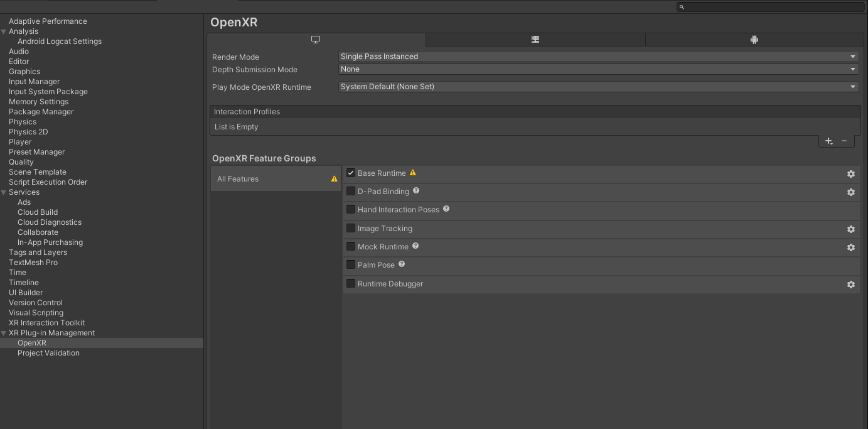868x429 pixels.
Task: Open Version Control settings
Action: pos(36,303)
